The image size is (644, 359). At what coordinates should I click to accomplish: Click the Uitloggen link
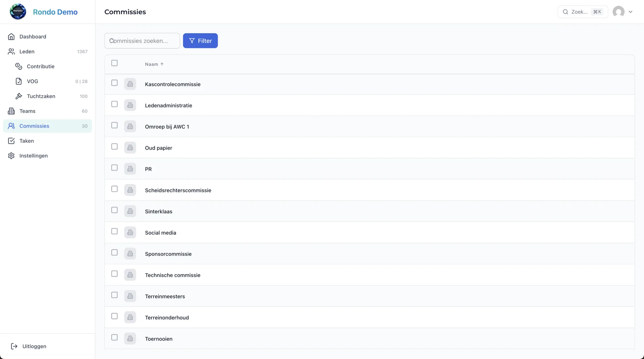(34, 346)
